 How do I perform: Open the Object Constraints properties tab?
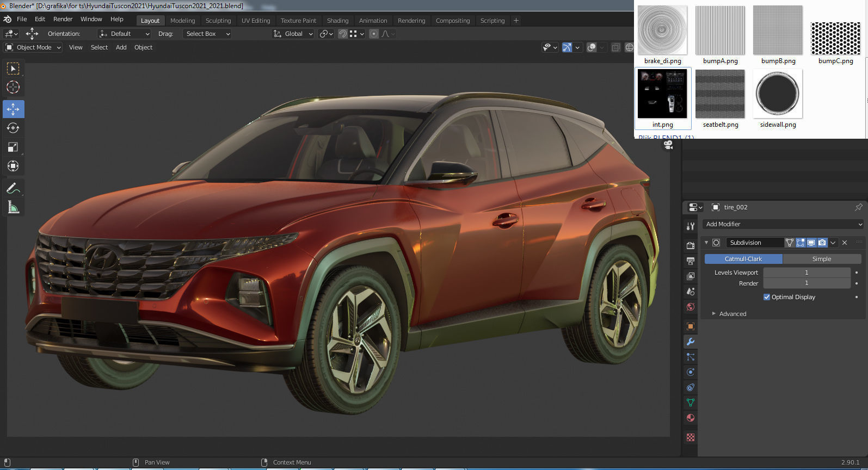point(691,387)
